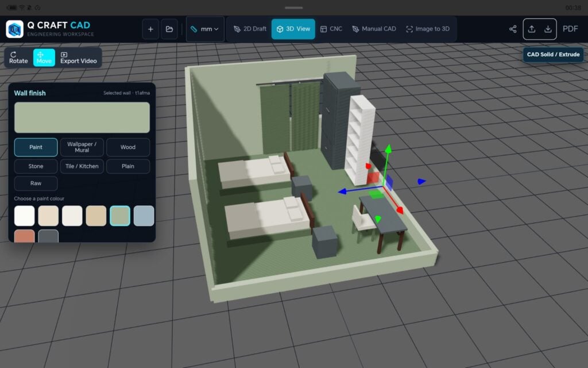Choose the Wood wall finish
Screen dimensions: 588x368
click(128, 147)
